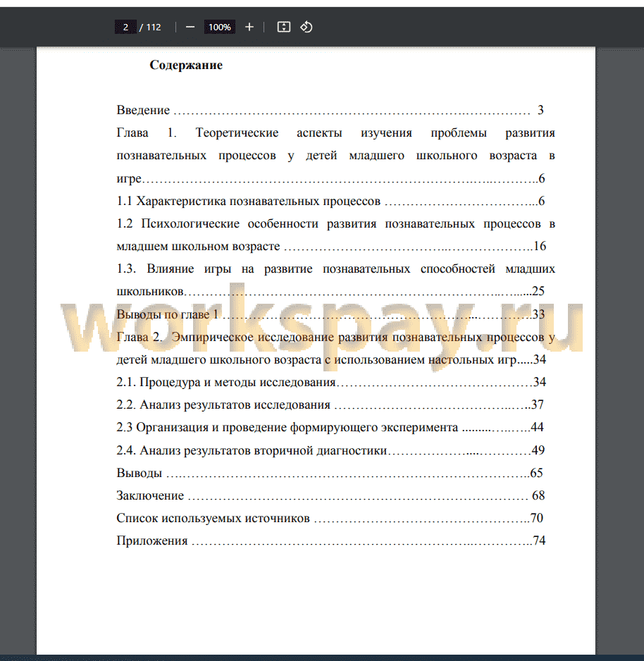Click page number 25 beside 'школьников'
Screen dimensions: 644x661
(x=538, y=291)
